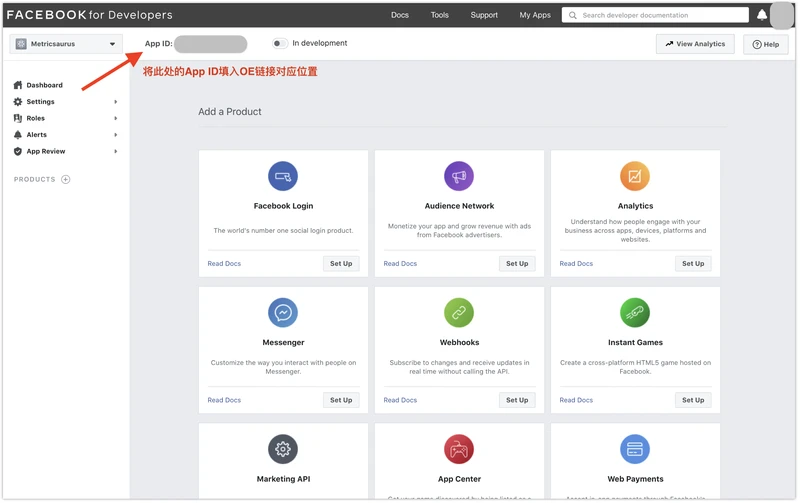Image resolution: width=800 pixels, height=503 pixels.
Task: Click the Help button
Action: click(x=766, y=44)
